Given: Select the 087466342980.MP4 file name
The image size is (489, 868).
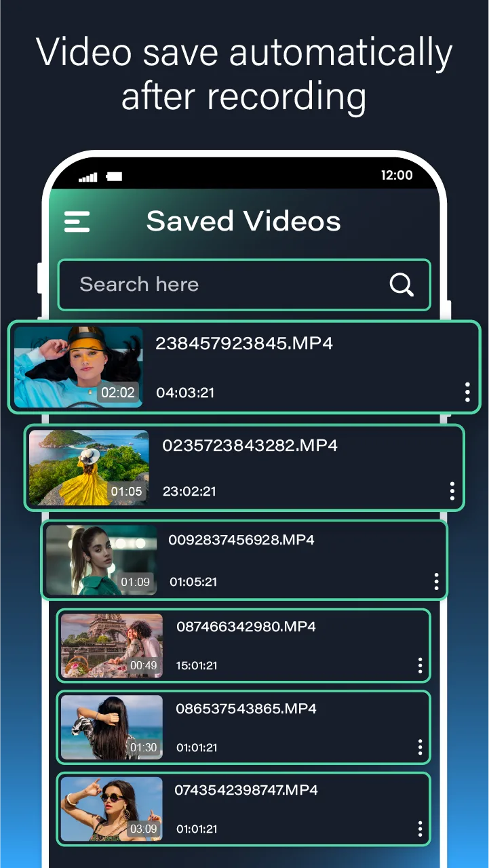Looking at the screenshot, I should [x=246, y=627].
